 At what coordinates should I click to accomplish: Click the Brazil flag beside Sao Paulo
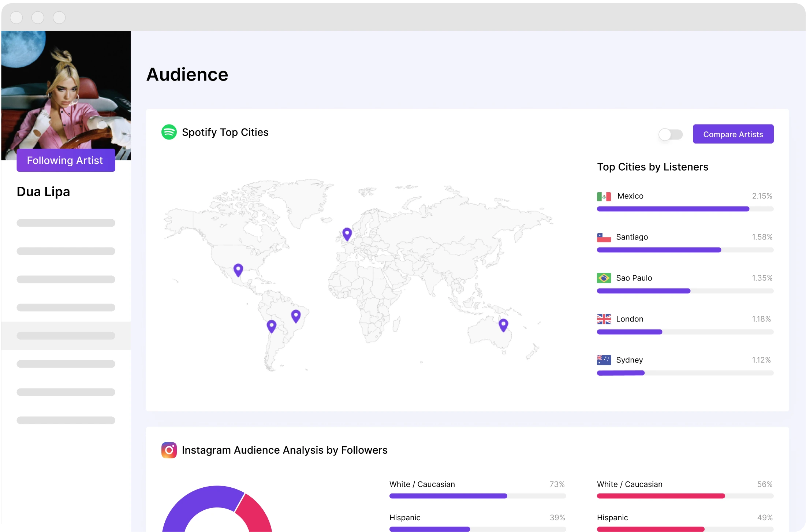point(604,278)
